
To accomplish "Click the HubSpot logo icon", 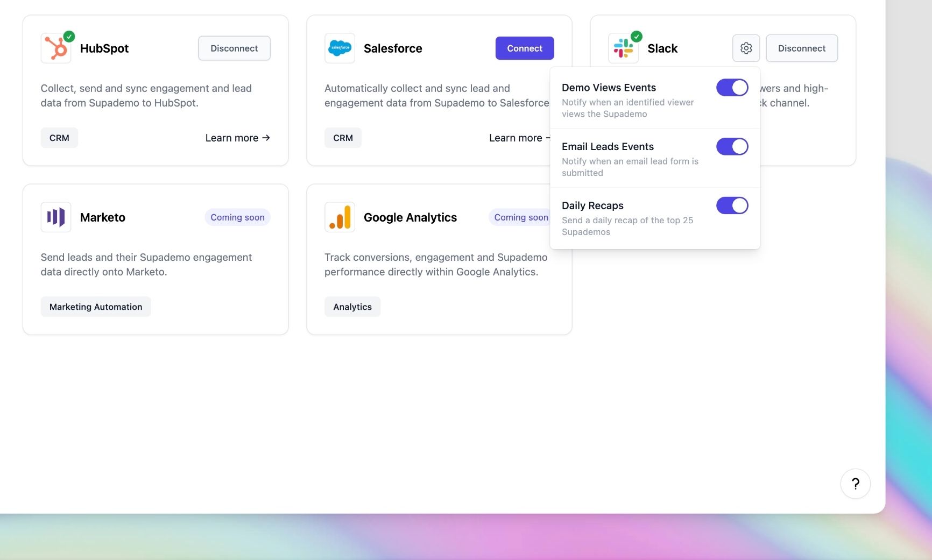I will (56, 48).
